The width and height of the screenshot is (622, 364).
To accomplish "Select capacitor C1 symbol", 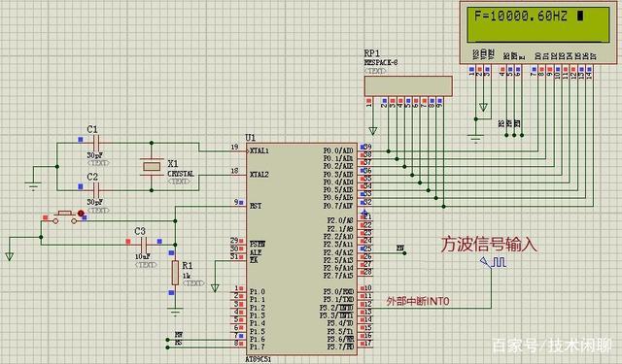I will [96, 144].
